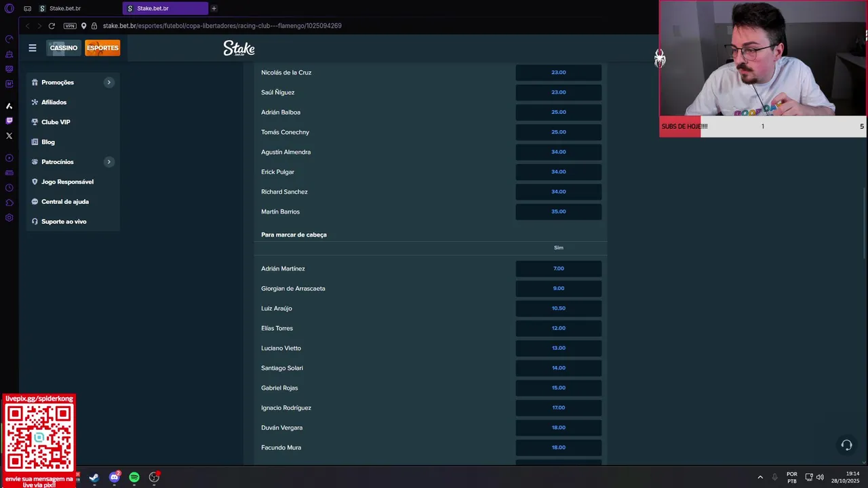The width and height of the screenshot is (868, 488).
Task: Open Opera main menu logo
Action: tap(9, 9)
